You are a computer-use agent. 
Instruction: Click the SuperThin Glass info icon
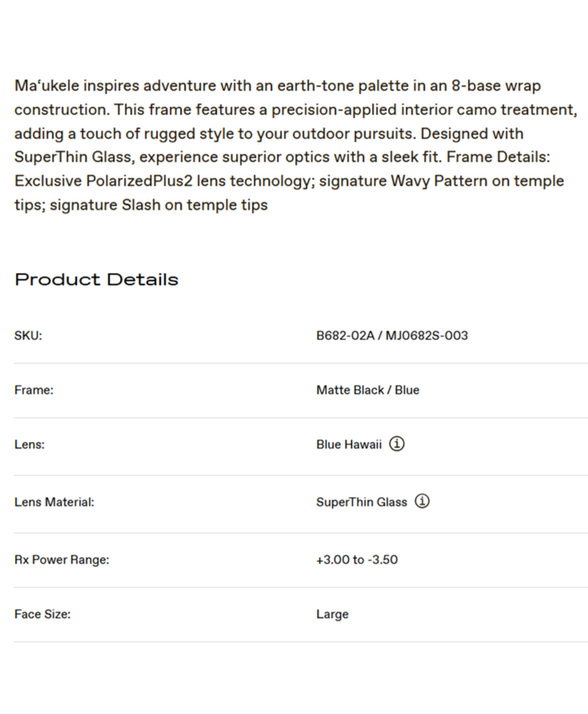point(423,501)
